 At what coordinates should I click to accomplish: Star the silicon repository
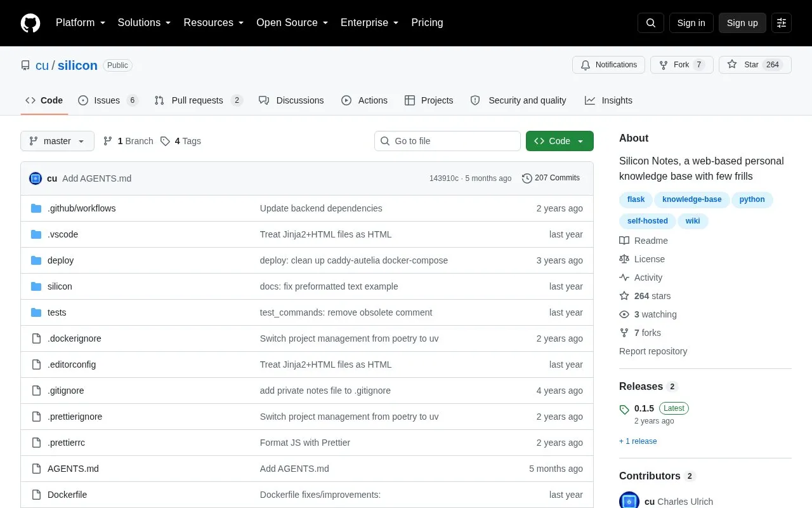[x=755, y=65]
